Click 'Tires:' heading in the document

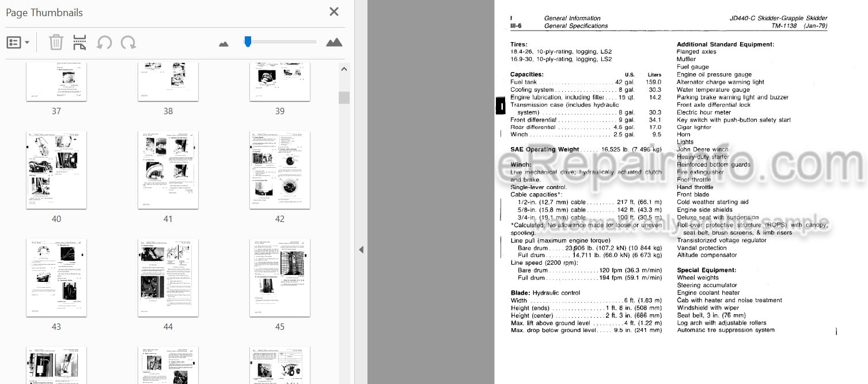(518, 44)
